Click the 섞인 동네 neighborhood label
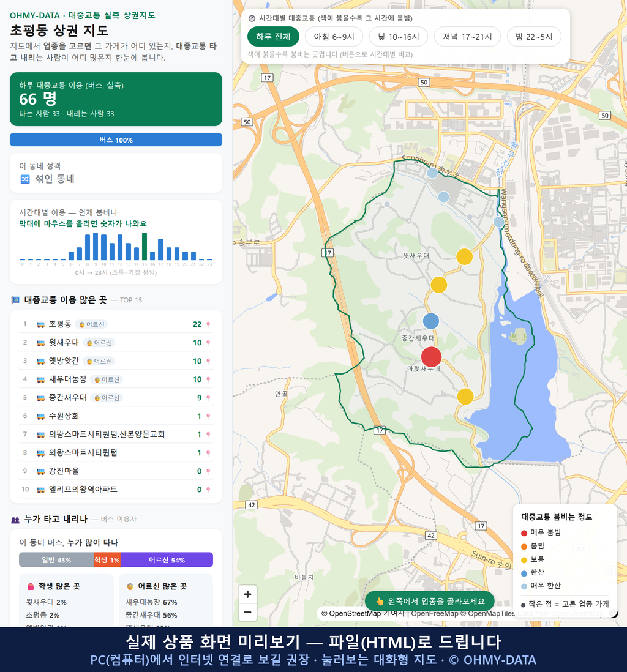The height and width of the screenshot is (672, 627). click(55, 179)
